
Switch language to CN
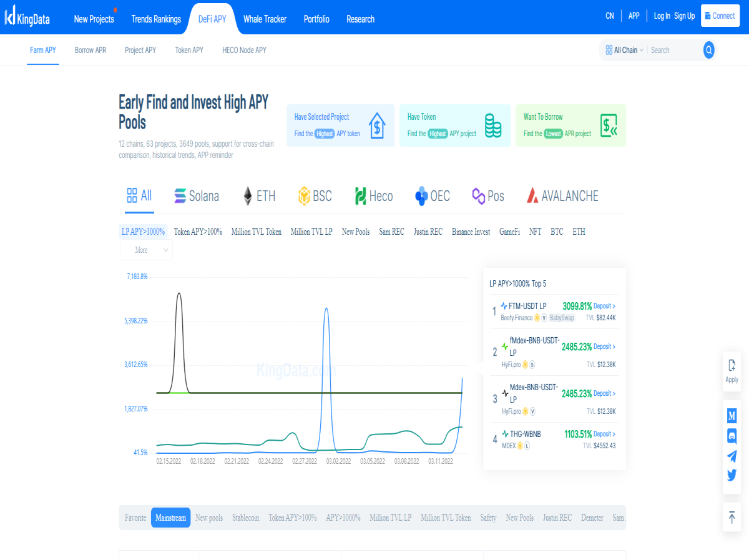coord(610,16)
